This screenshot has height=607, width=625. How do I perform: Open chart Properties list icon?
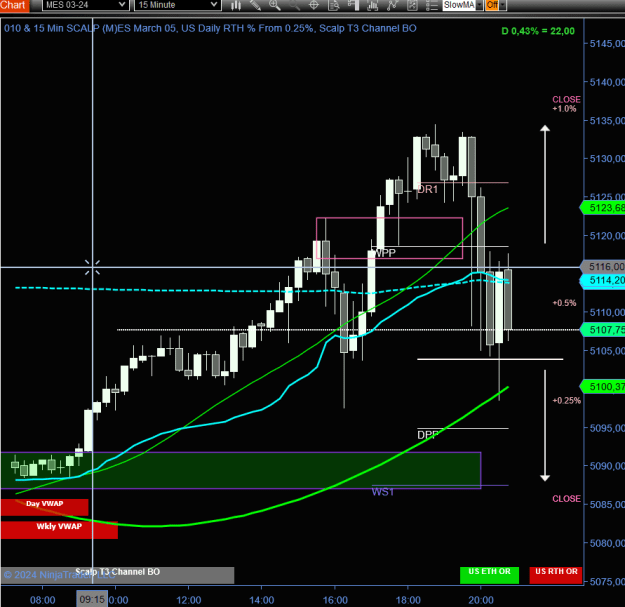[x=431, y=5]
